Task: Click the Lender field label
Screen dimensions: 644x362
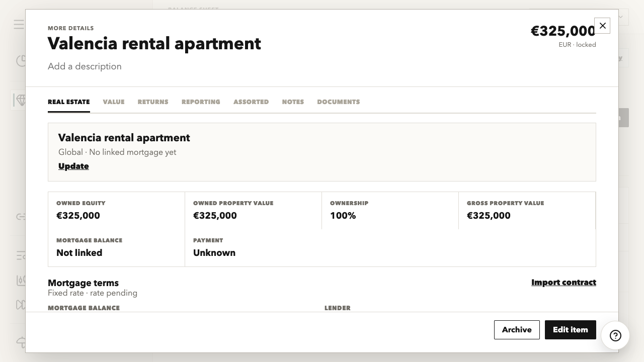Action: [x=338, y=308]
